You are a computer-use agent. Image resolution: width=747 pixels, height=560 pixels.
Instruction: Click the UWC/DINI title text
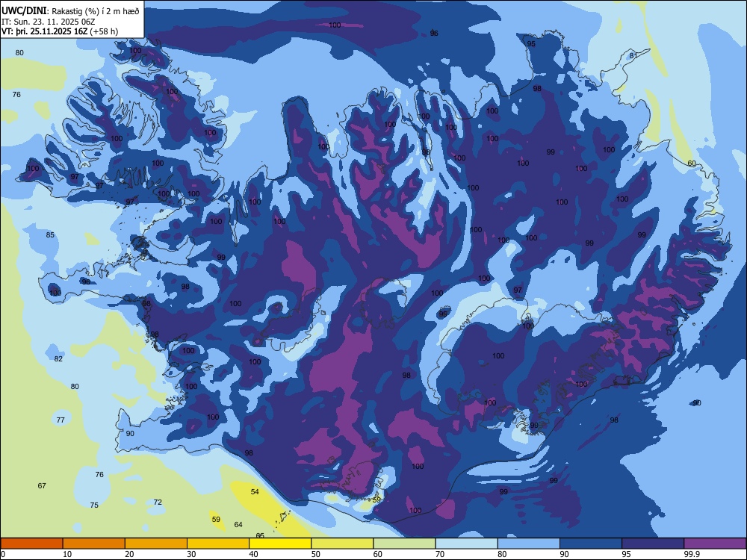[x=24, y=11]
